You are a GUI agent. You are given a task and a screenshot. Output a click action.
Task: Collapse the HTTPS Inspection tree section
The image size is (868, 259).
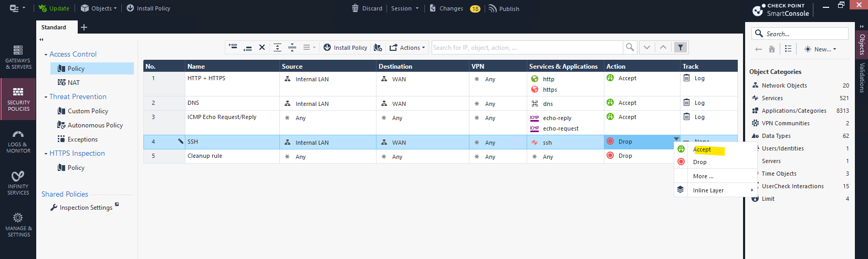[x=46, y=154]
